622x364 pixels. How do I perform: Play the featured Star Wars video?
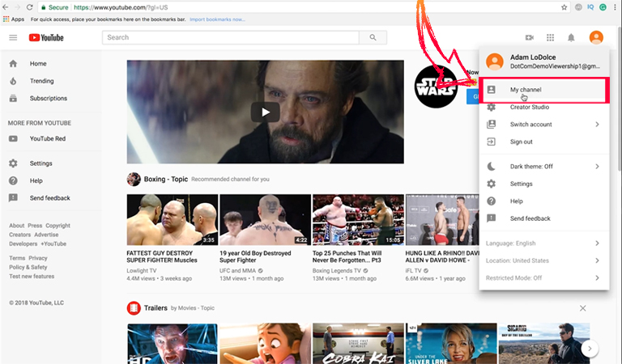click(x=266, y=112)
